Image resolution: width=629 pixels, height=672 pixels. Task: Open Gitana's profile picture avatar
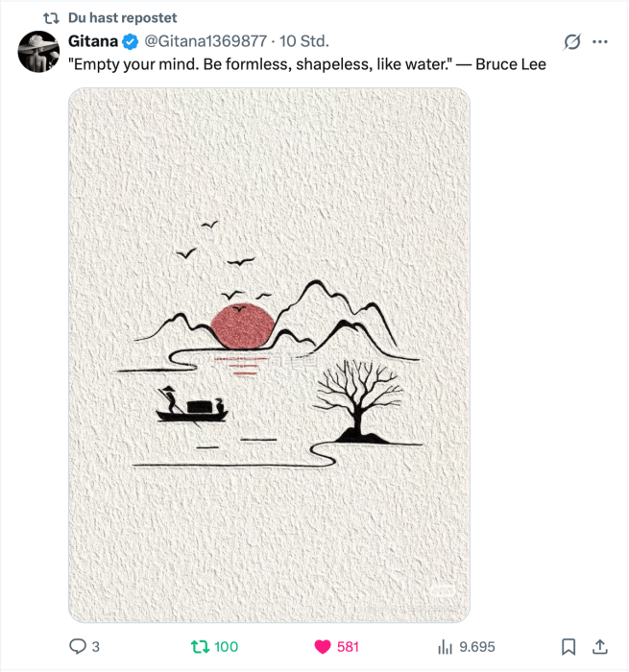click(x=38, y=52)
